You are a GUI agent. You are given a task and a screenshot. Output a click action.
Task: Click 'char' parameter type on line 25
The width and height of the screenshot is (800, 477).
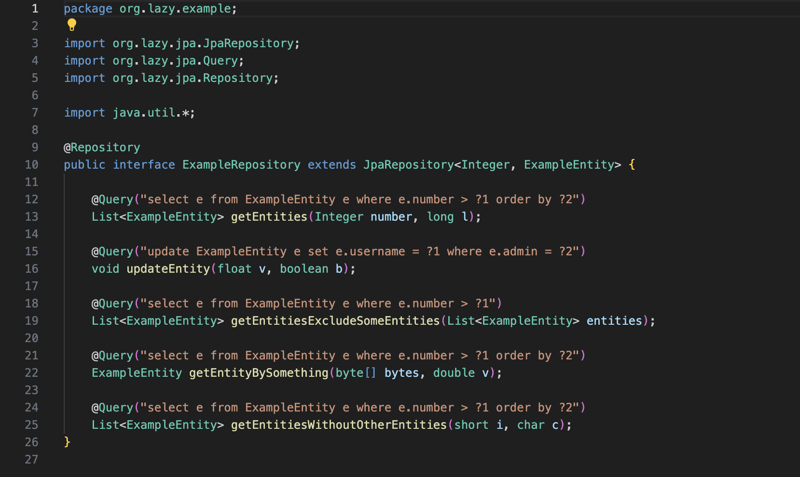pos(531,425)
